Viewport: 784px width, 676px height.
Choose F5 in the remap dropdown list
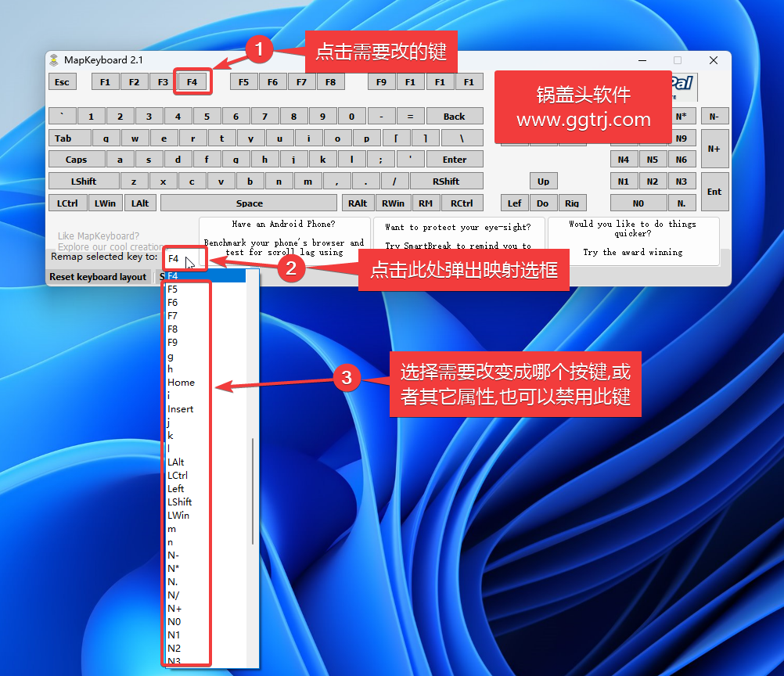(x=206, y=289)
